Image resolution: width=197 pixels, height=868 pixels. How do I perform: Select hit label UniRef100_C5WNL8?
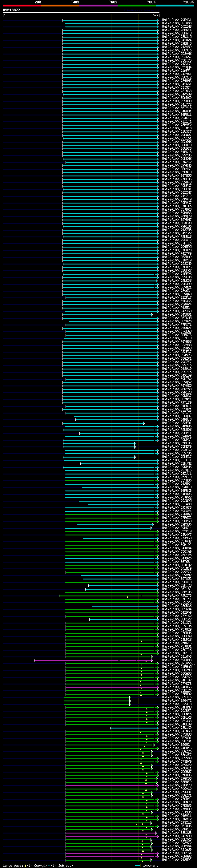(177, 172)
